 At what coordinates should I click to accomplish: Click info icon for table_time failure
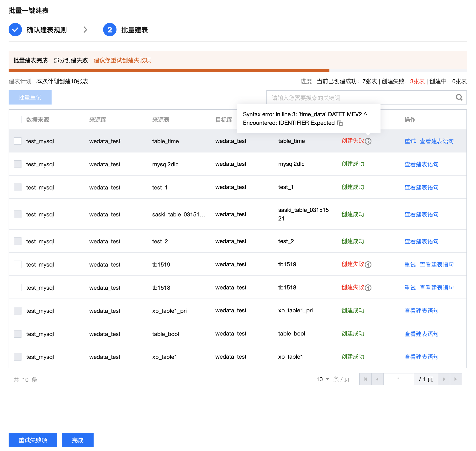coord(368,141)
